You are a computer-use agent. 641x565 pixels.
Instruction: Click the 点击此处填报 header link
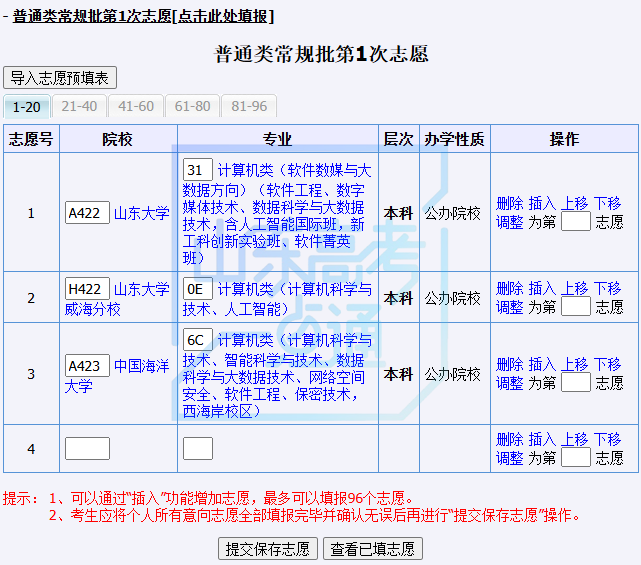223,16
